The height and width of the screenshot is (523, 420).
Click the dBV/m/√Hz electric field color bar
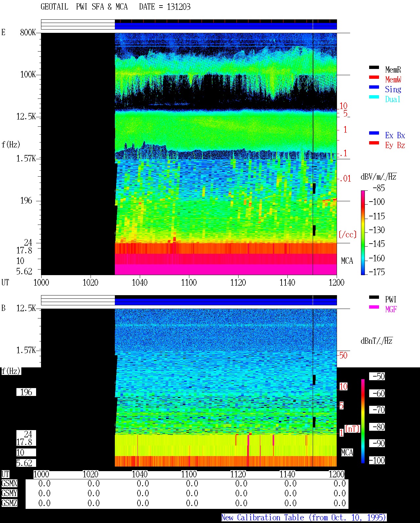point(363,232)
